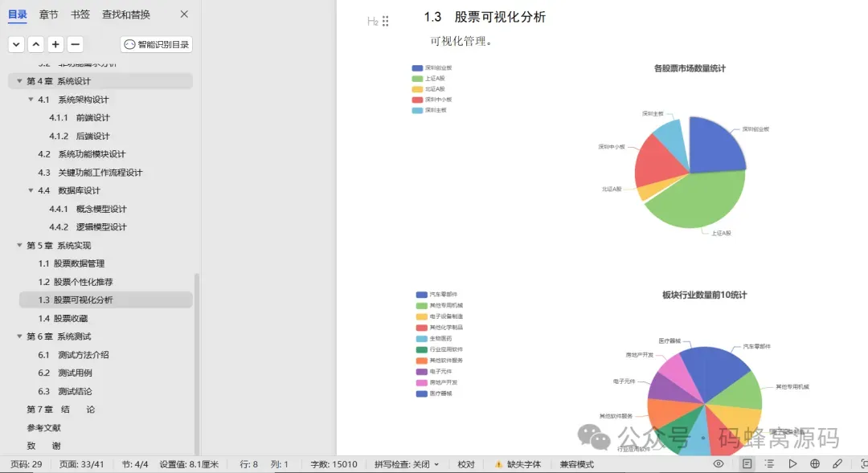Screen dimensions: 868x473
Task: Select 1.3 股票可视化分析 in outline
Action: coord(76,300)
